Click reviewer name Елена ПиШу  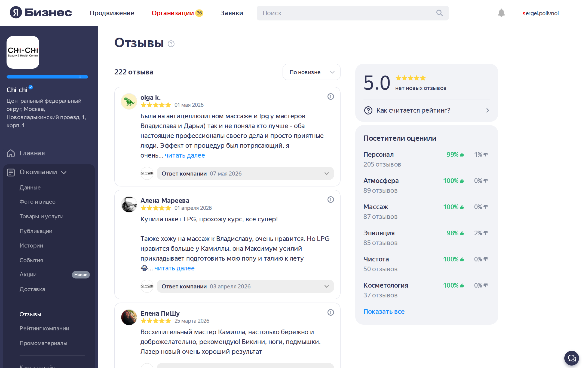(160, 313)
